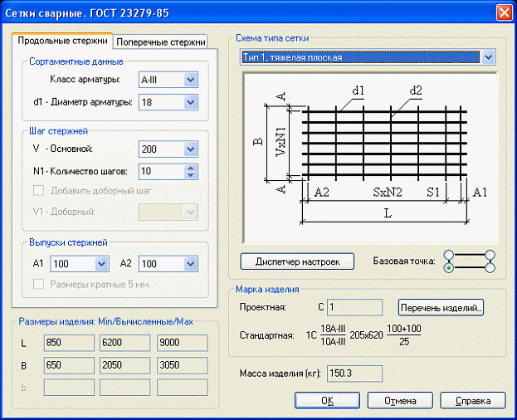Viewport: 517px width, 420px height.
Task: Close the Сетки сварные dialog
Action: pyautogui.click(x=505, y=12)
